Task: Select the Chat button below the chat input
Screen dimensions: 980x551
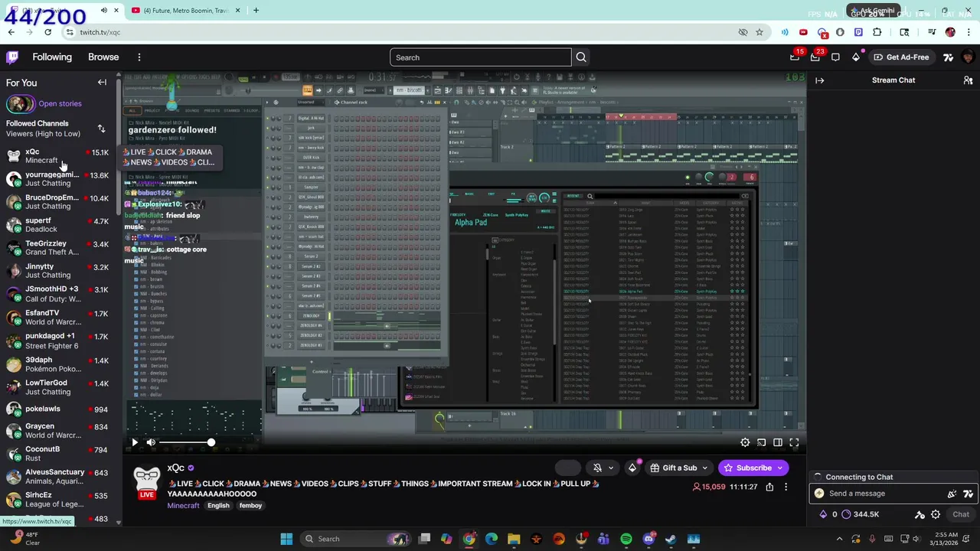Action: pyautogui.click(x=961, y=514)
